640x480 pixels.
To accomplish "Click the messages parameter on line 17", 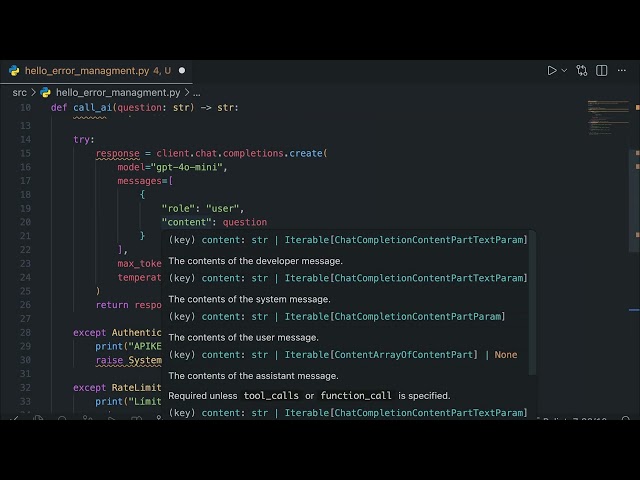I will pos(139,181).
